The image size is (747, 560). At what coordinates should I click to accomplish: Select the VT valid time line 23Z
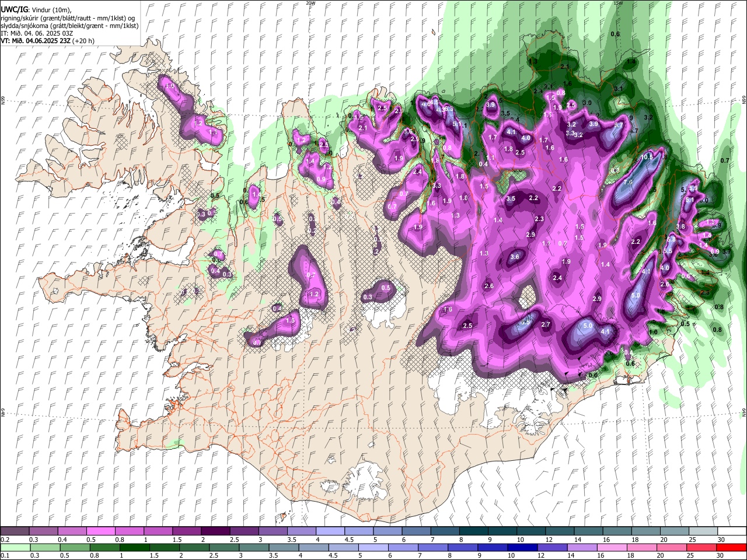pyautogui.click(x=47, y=41)
